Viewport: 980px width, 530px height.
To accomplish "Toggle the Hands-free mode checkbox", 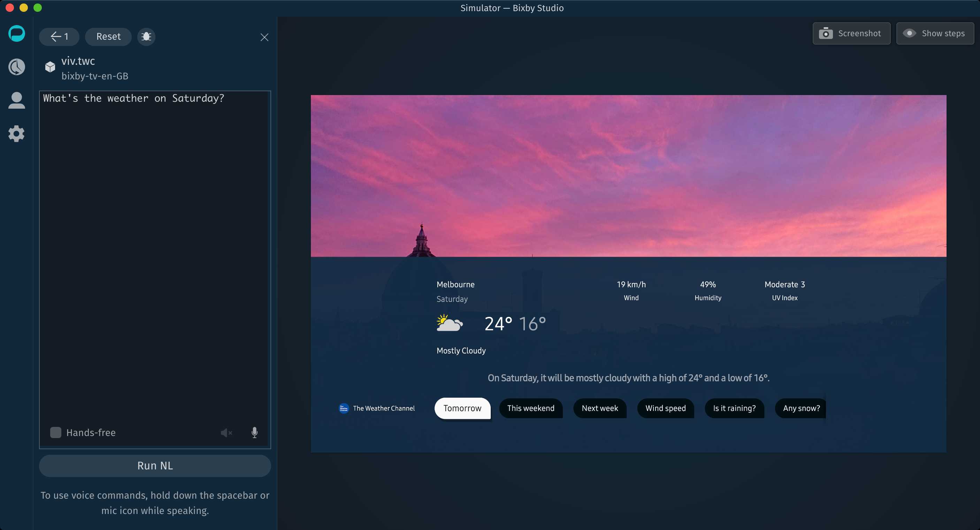I will tap(55, 432).
